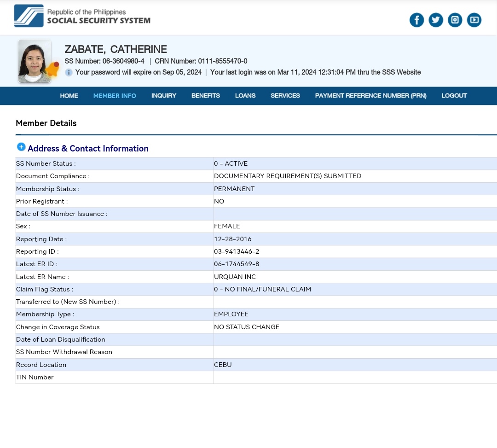Click the member profile photo
This screenshot has height=448, width=497.
click(34, 61)
